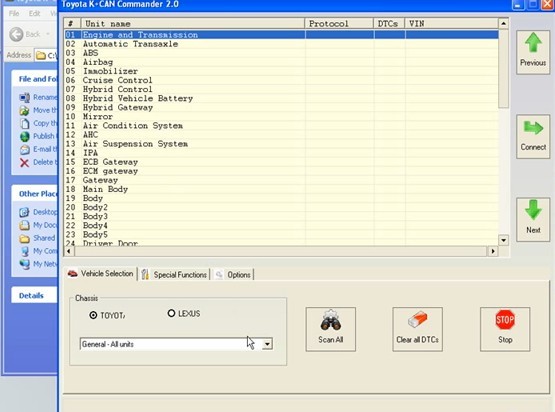Image resolution: width=555 pixels, height=412 pixels.
Task: Open the General - All units dropdown
Action: [x=267, y=344]
